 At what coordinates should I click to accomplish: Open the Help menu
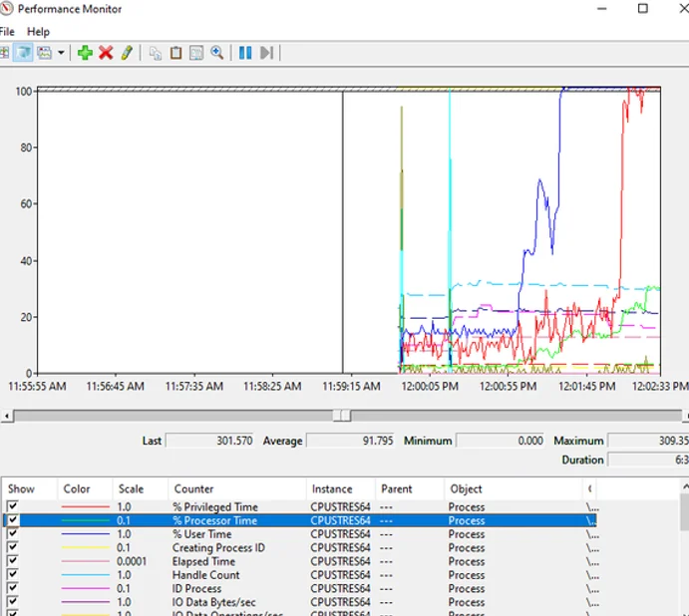click(38, 32)
